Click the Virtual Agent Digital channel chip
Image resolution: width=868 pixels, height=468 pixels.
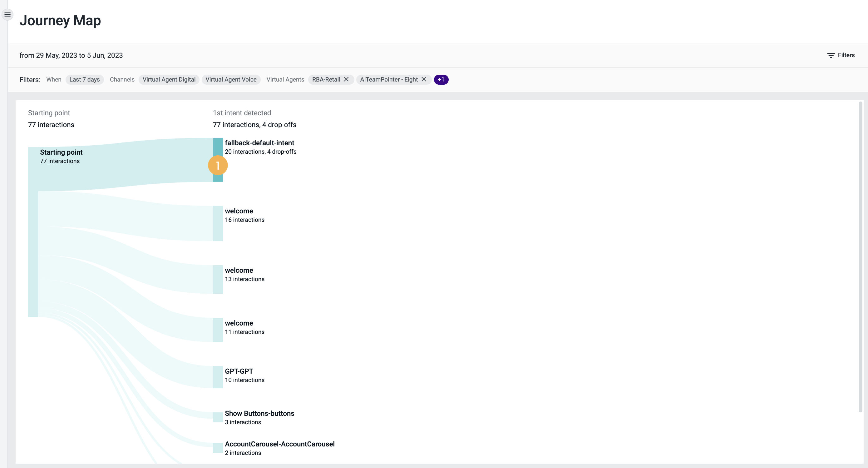click(169, 80)
